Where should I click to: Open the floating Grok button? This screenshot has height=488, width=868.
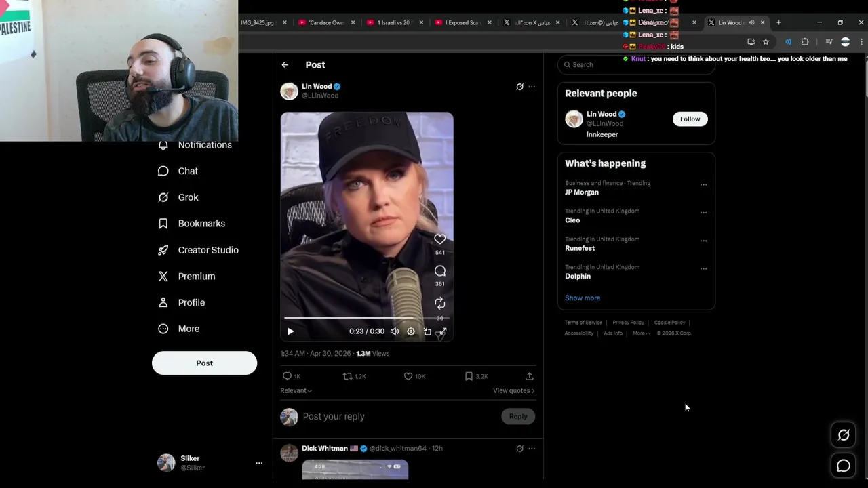pos(844,436)
